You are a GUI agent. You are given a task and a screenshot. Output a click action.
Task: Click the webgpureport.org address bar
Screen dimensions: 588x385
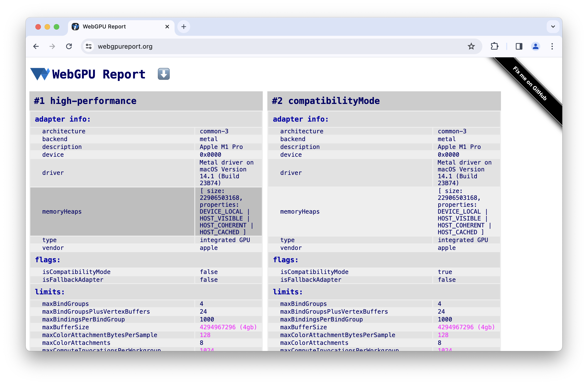tap(125, 46)
